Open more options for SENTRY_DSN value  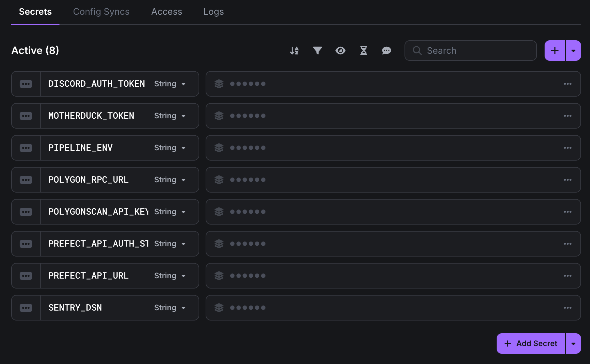pyautogui.click(x=568, y=308)
